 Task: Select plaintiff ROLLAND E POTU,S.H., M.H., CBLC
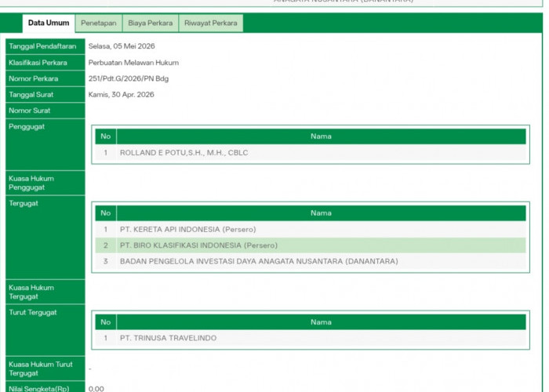pyautogui.click(x=311, y=153)
